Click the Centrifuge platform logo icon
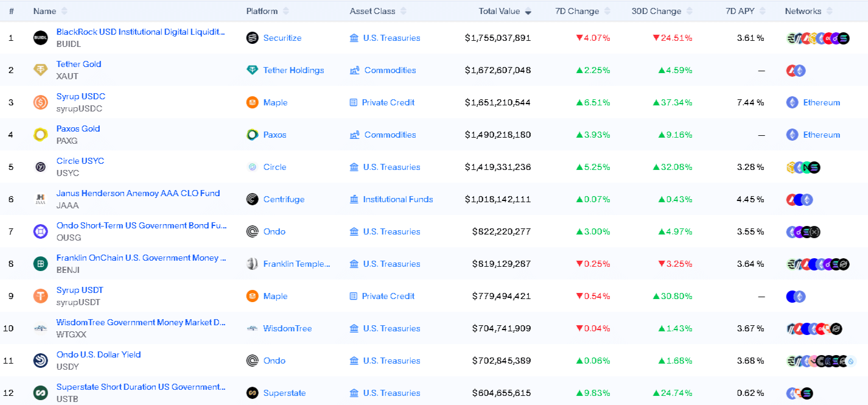Screen dimensions: 868x405 point(252,199)
